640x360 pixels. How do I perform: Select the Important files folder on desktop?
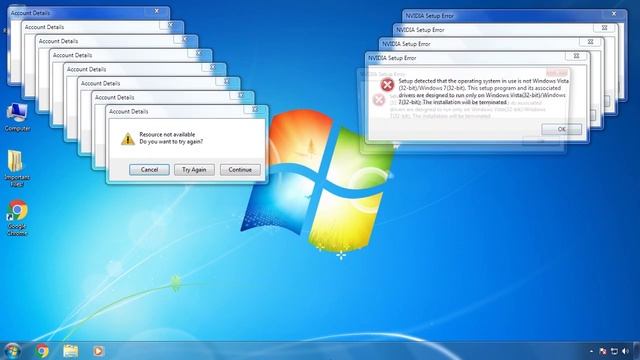coord(16,168)
